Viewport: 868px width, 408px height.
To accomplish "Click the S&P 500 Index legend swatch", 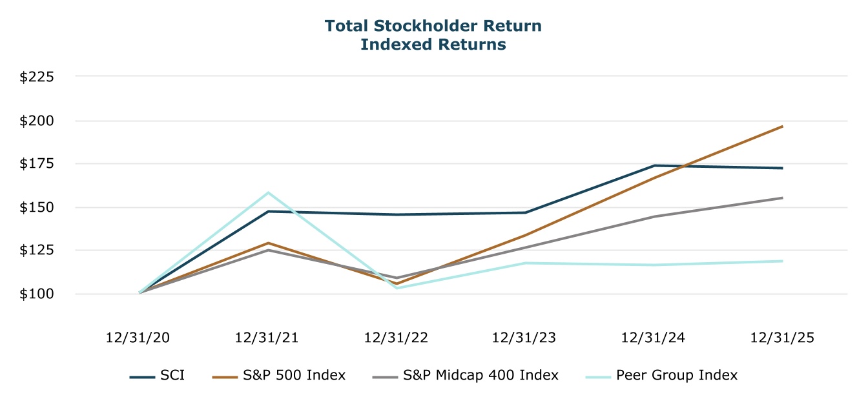I will [x=225, y=376].
